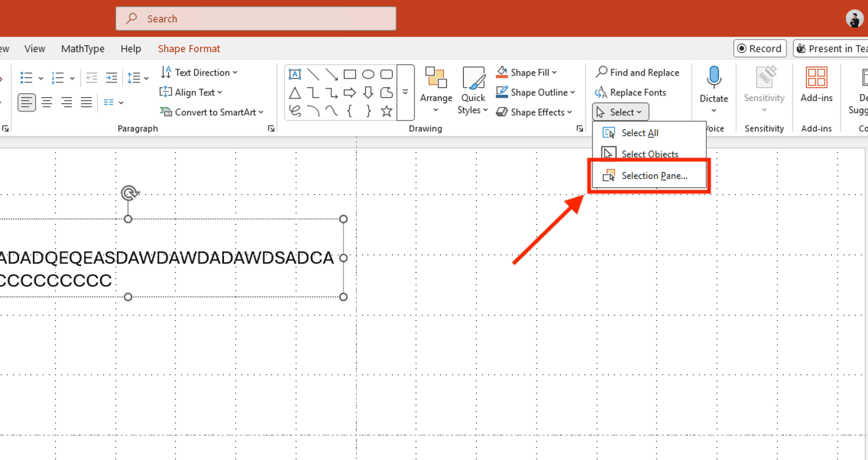868x460 pixels.
Task: Expand the shapes gallery more arrow
Action: [x=405, y=92]
